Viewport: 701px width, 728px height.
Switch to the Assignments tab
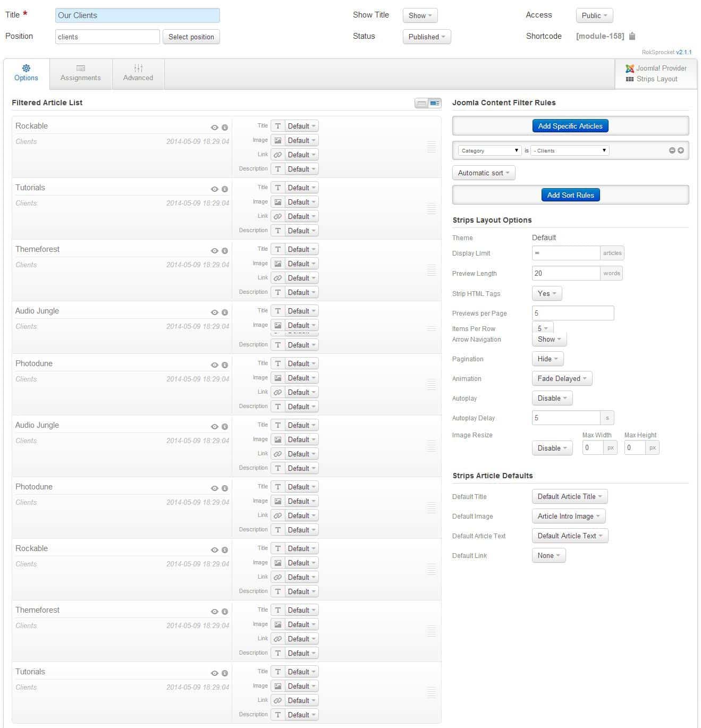tap(80, 73)
